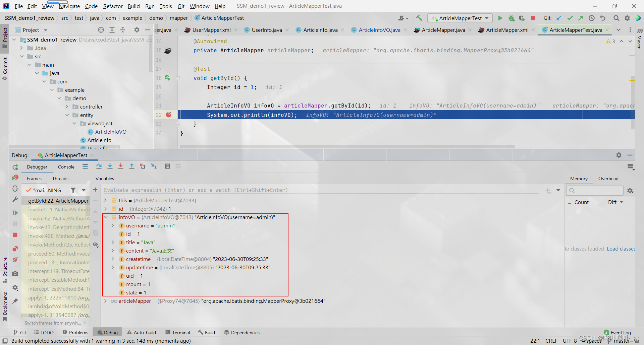644x345 pixels.
Task: Click Git rollback undo icon
Action: click(x=603, y=18)
